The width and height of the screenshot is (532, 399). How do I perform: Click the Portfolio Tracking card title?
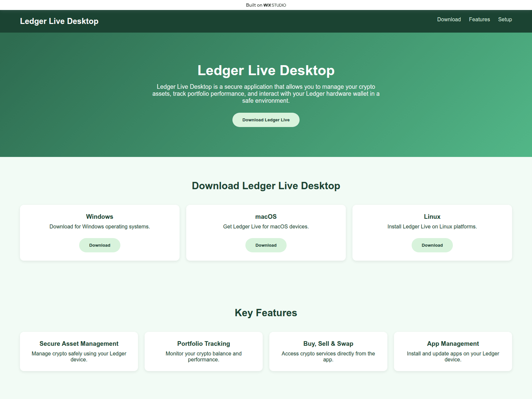pyautogui.click(x=203, y=343)
